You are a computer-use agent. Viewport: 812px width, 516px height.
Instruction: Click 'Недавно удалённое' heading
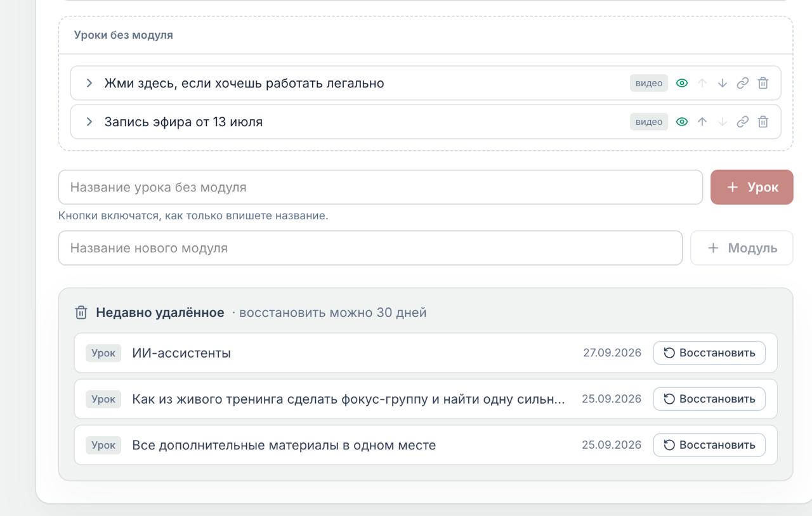[x=160, y=313]
